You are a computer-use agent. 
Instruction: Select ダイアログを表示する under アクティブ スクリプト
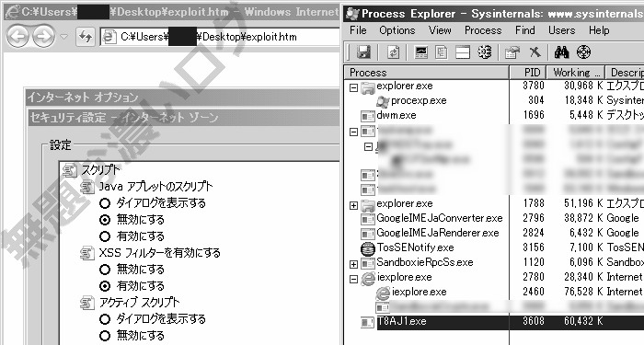point(105,319)
